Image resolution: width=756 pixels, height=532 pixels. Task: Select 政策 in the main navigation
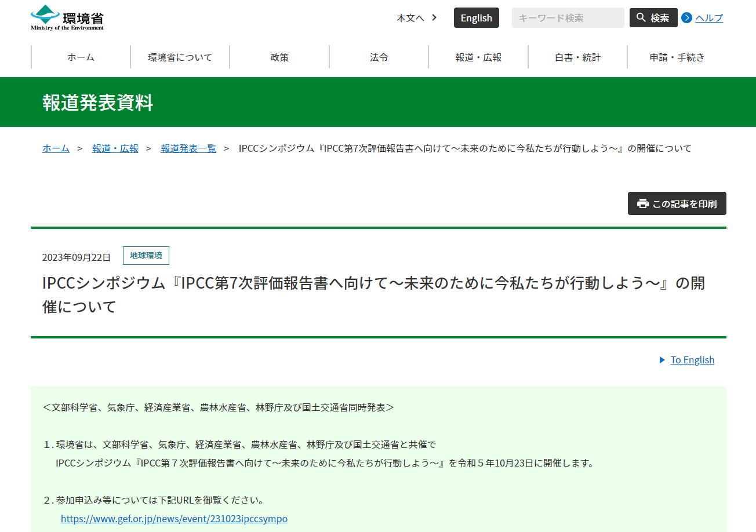coord(279,57)
